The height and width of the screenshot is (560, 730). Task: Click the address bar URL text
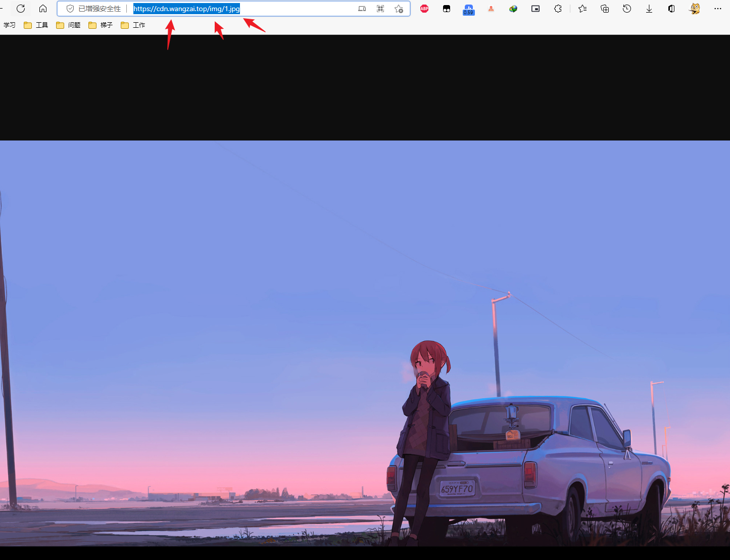186,9
